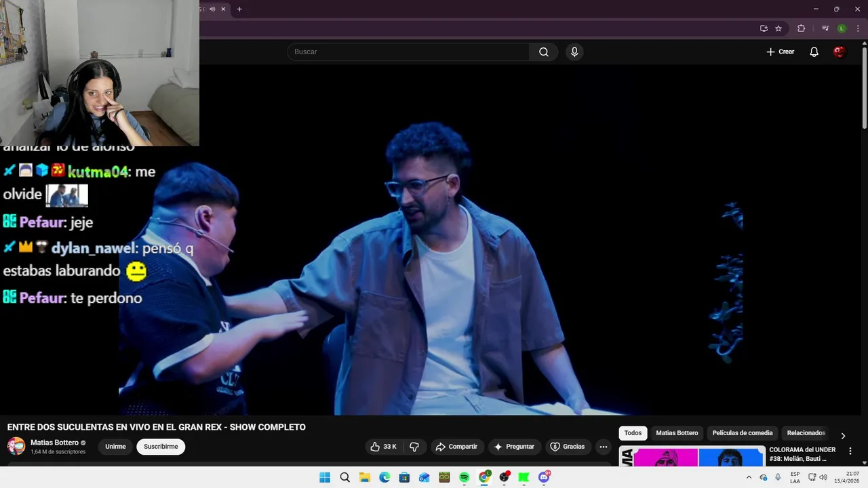Open green app left of Discord in taskbar
Image resolution: width=868 pixels, height=488 pixels.
pyautogui.click(x=524, y=477)
